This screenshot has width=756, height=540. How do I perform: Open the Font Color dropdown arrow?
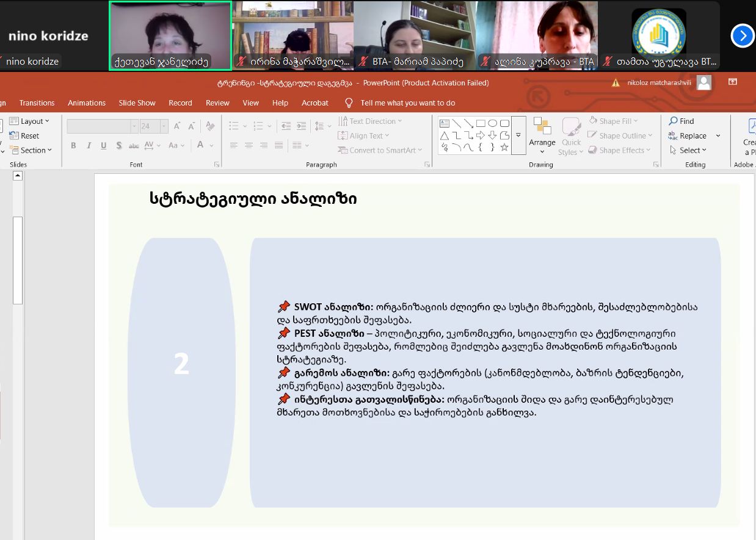click(x=211, y=145)
